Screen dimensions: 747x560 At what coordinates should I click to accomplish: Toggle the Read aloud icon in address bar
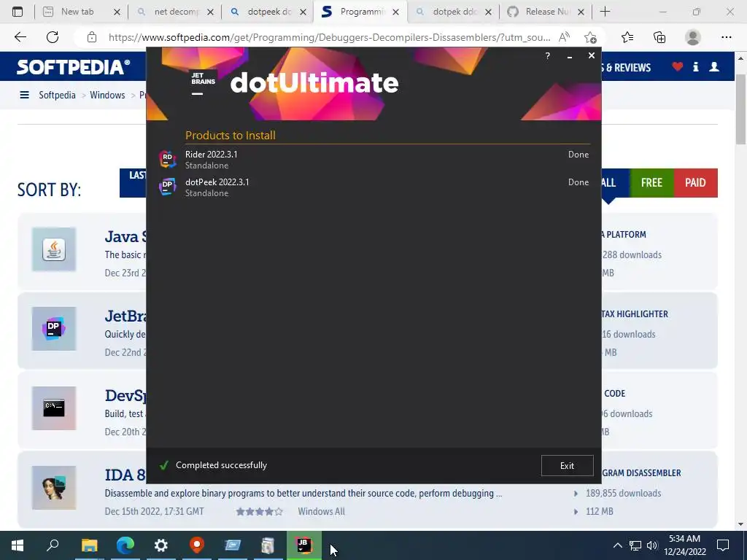pyautogui.click(x=564, y=37)
